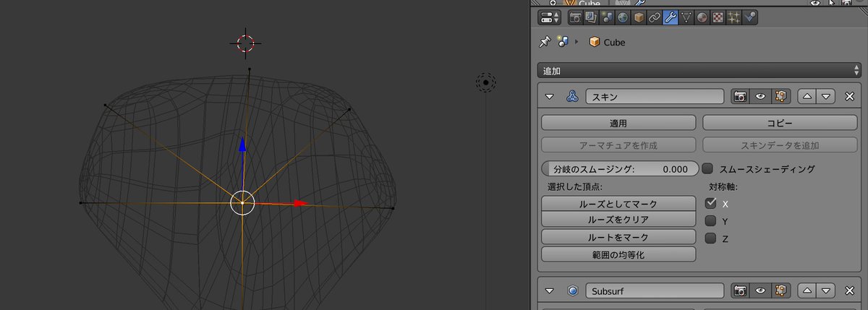Collapse the スキン modifier panel
The image size is (868, 310).
pyautogui.click(x=550, y=97)
